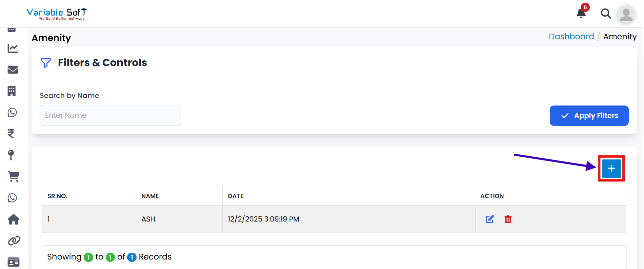Open the user profile avatar
This screenshot has width=644, height=269.
point(626,14)
